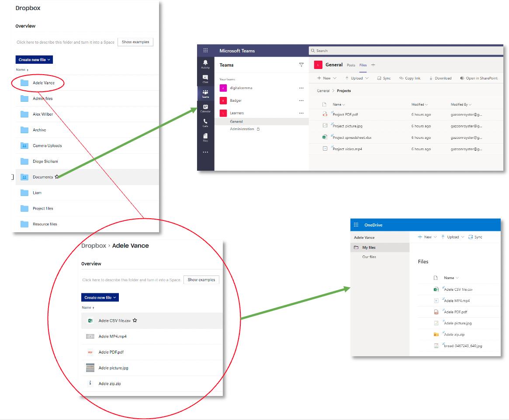Open Files in Teams sidebar
Screen dimensions: 509x420
point(205,138)
